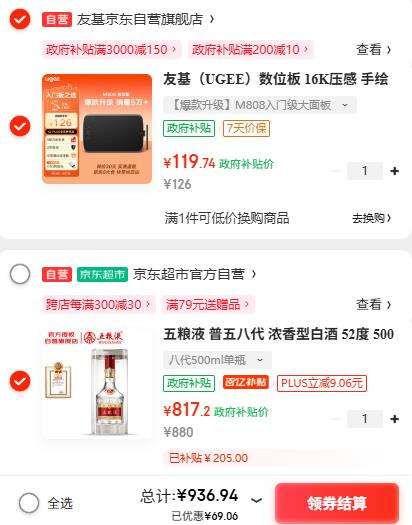The height and width of the screenshot is (525, 412).
Task: Deselect the UGEE 数位板 item checkbox
Action: coord(20,126)
